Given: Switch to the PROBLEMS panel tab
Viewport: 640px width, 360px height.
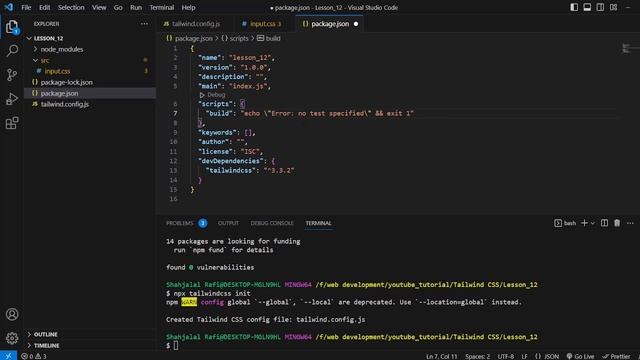Looking at the screenshot, I should tap(180, 223).
